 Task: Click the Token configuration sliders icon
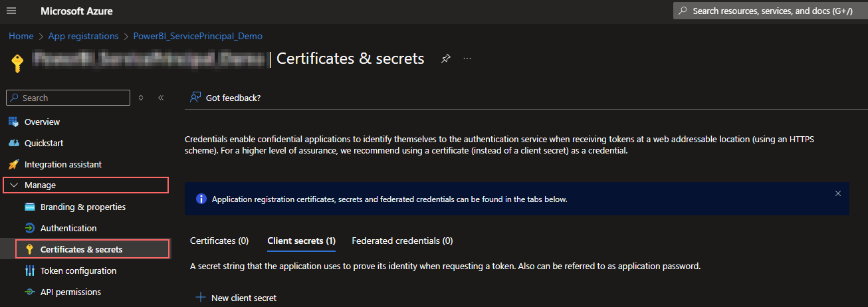click(x=29, y=270)
